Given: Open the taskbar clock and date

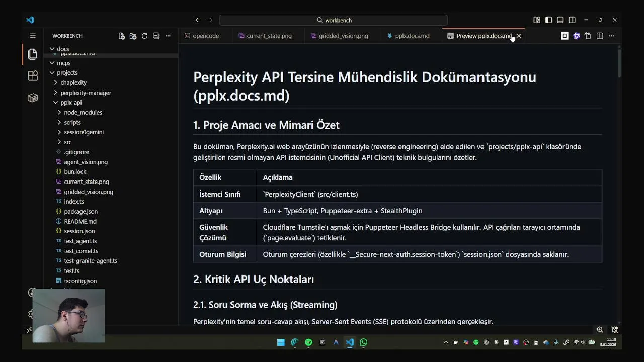Looking at the screenshot, I should coord(608,342).
